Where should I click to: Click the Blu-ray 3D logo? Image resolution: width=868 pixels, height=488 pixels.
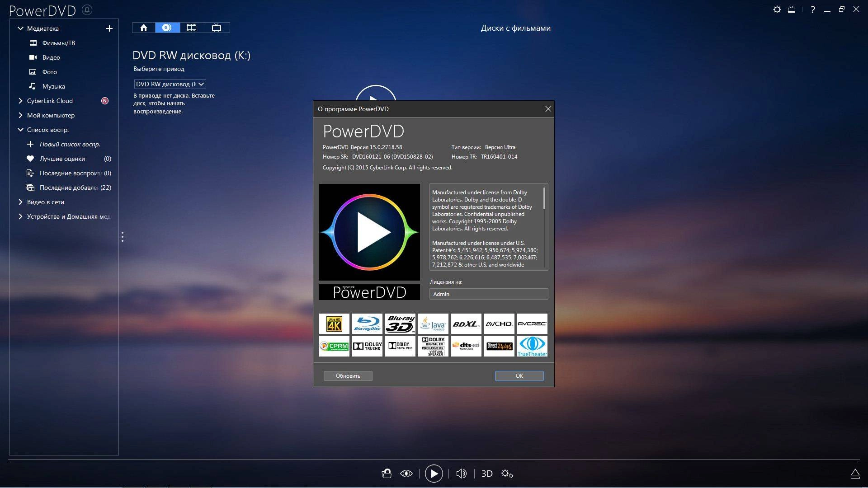click(400, 324)
